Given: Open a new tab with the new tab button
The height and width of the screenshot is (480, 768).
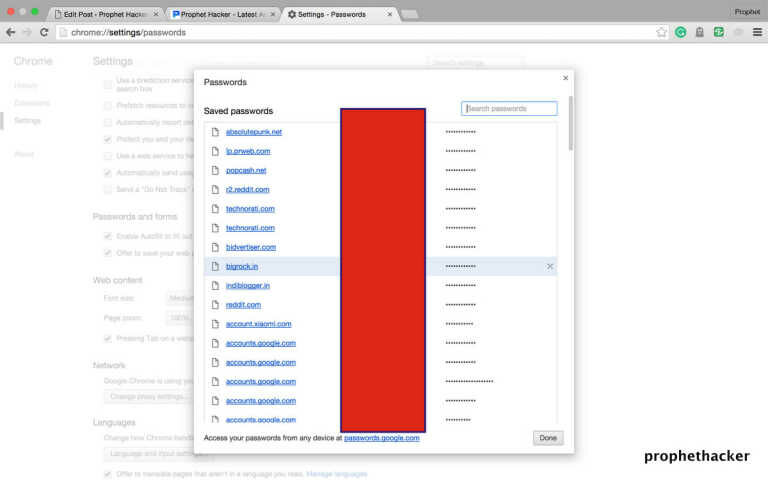Looking at the screenshot, I should [x=409, y=15].
